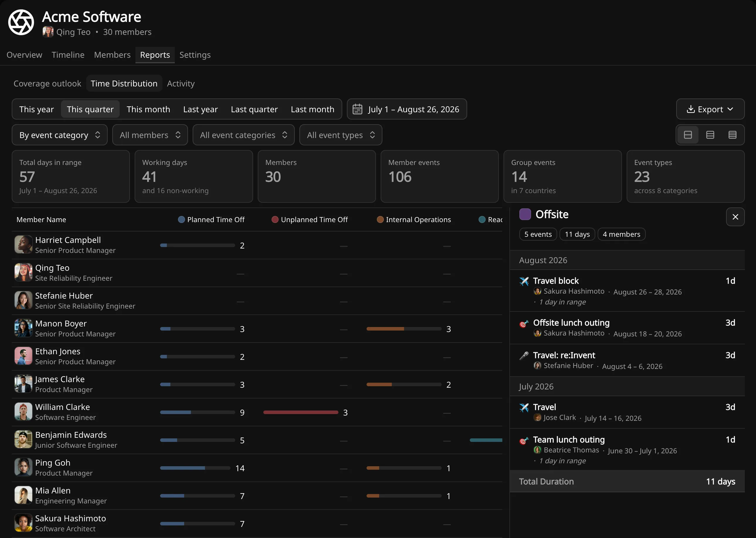Click William Clarke's avatar photo
The image size is (756, 538).
pyautogui.click(x=23, y=411)
